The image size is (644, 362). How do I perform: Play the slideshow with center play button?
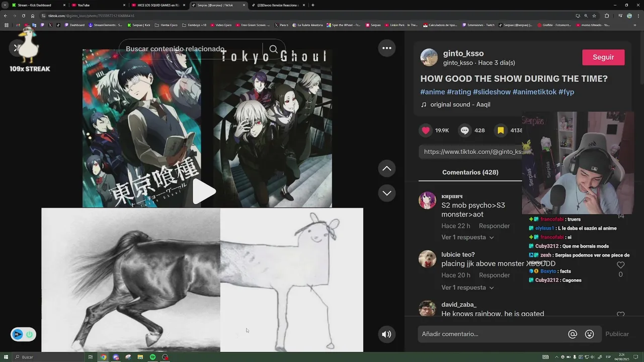click(204, 192)
